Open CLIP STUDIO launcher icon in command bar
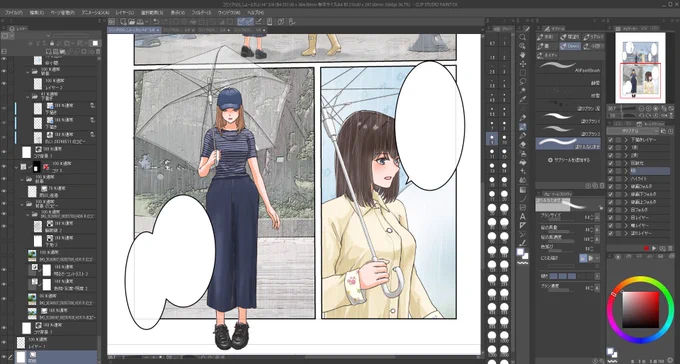The width and height of the screenshot is (680, 364). pos(112,21)
